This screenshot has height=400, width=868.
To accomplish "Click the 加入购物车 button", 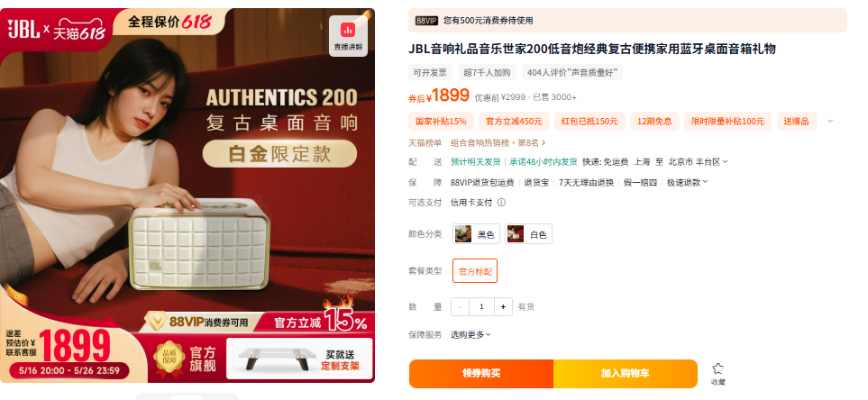I will [626, 374].
